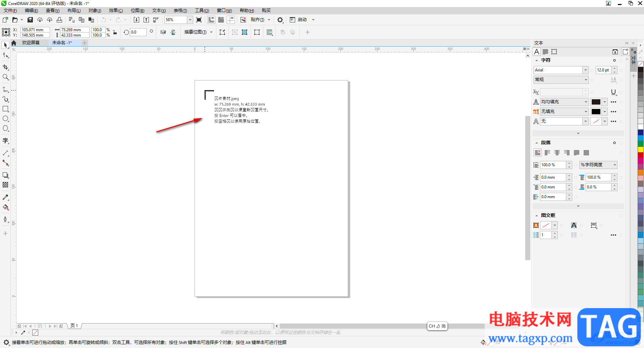Open the %字符高度 spacing units dropdown
Screen dimensions: 644x348
[598, 165]
